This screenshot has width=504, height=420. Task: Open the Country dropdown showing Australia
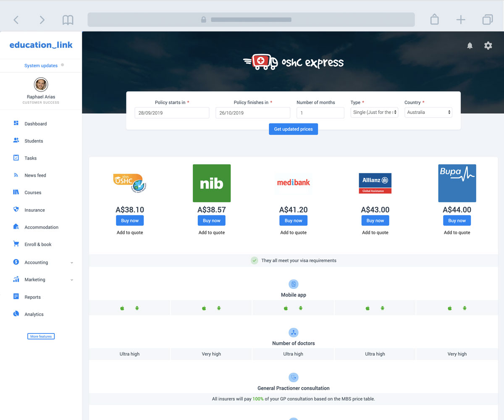[x=428, y=113]
